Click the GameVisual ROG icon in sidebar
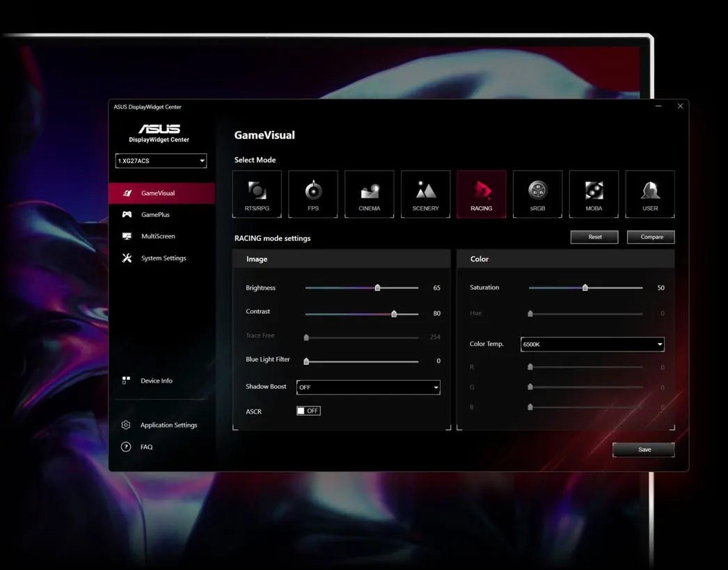Viewport: 728px width, 570px height. point(127,193)
